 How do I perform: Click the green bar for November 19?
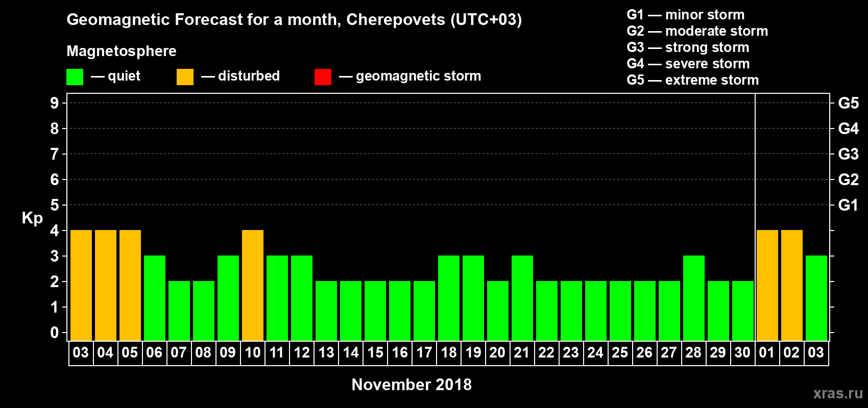coord(473,298)
